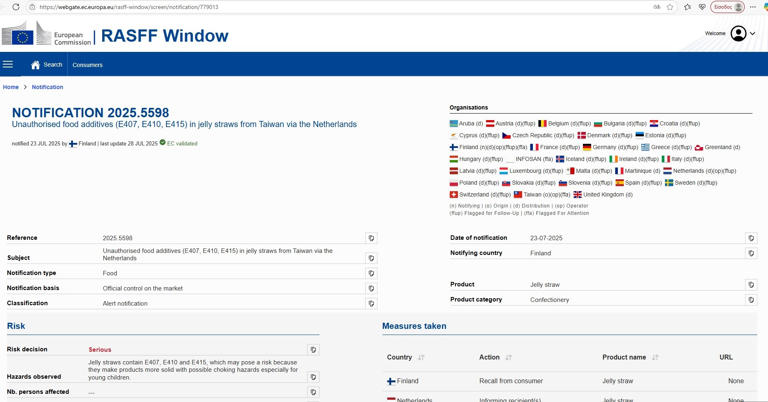
Task: Bookmark this page with the star icon
Action: tap(670, 7)
